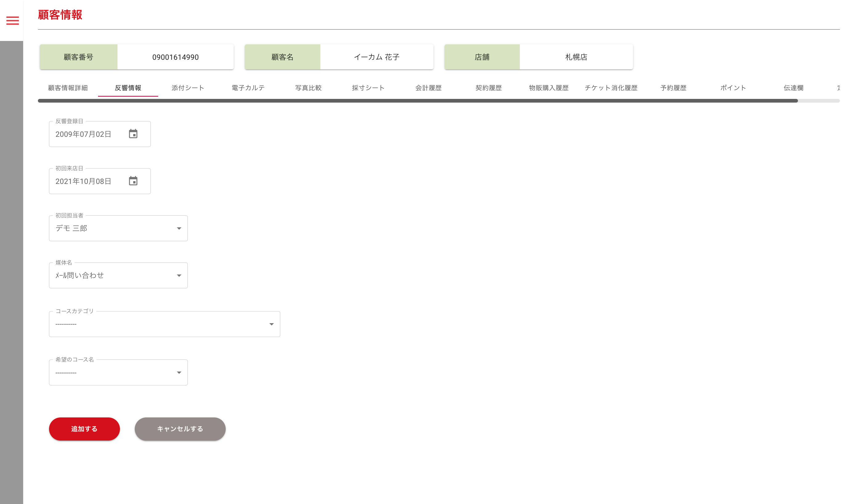Click the horizontal tab scrollbar
The height and width of the screenshot is (504, 859).
pos(417,101)
